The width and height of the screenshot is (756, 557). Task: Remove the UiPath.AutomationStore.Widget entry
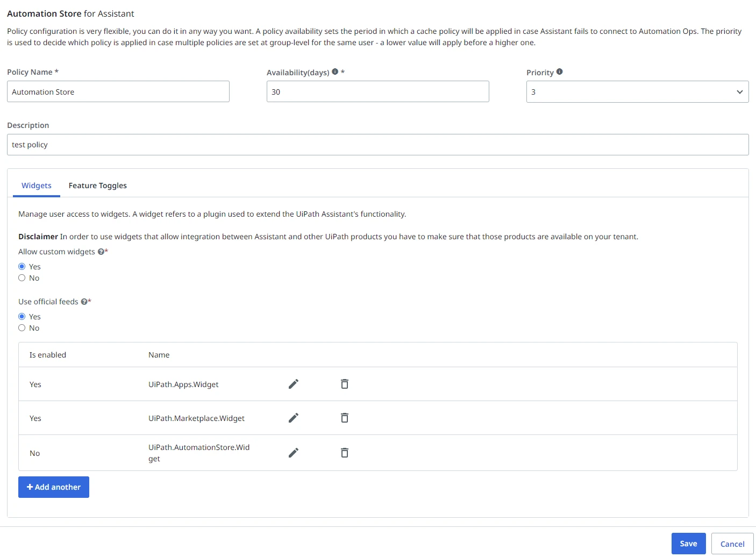point(345,453)
